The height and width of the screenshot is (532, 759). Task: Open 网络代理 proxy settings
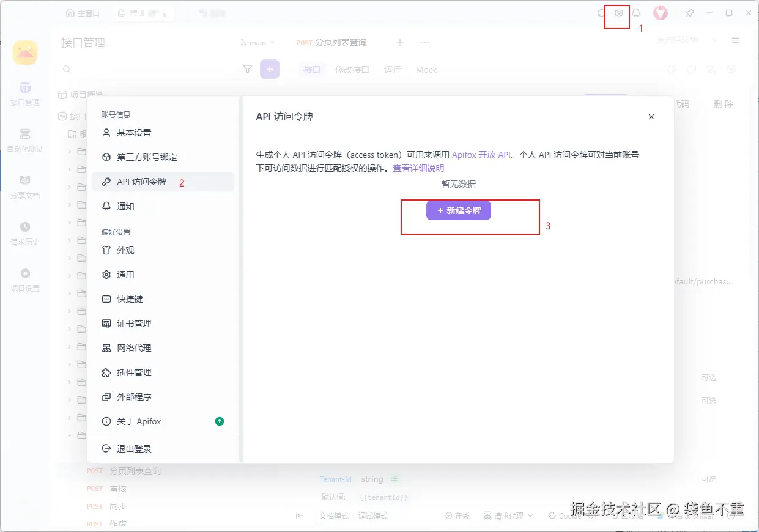[x=163, y=348]
